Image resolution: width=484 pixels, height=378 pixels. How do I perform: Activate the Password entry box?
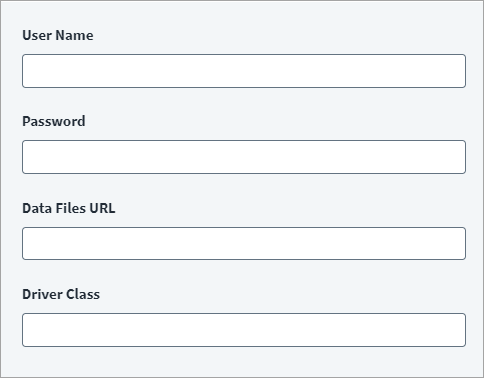[x=244, y=157]
